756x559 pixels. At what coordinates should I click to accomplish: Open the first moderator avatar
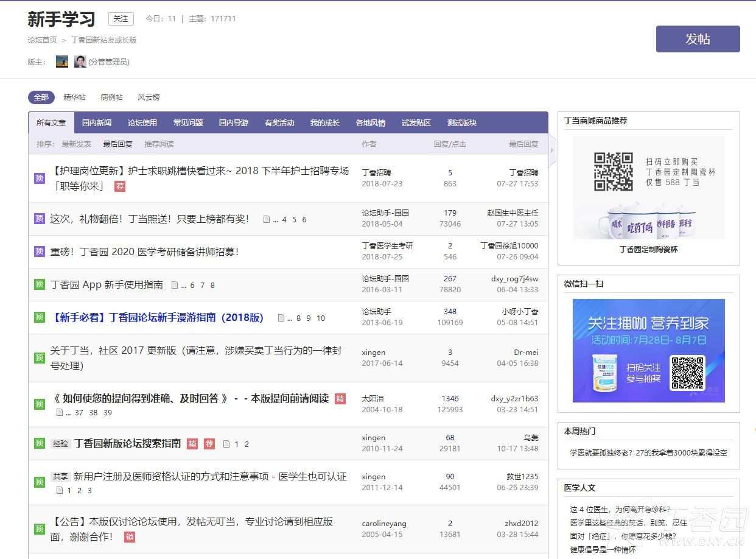62,62
